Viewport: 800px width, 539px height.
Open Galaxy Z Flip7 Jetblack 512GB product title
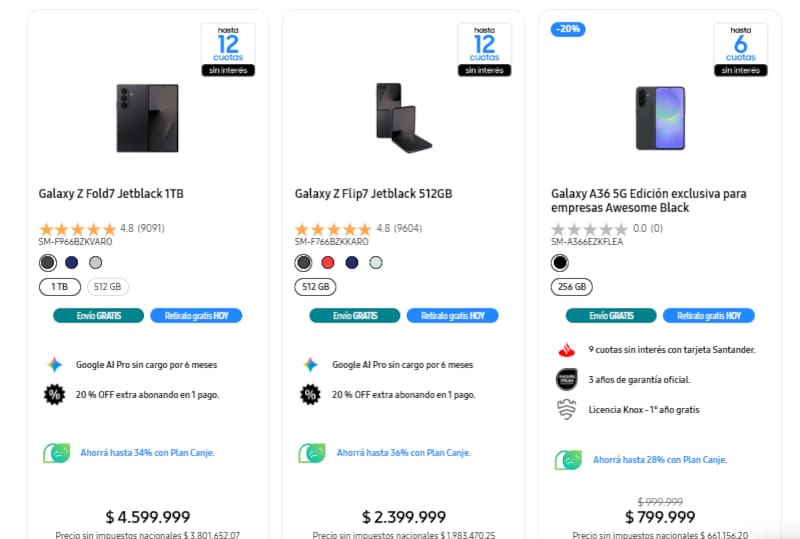tap(373, 193)
